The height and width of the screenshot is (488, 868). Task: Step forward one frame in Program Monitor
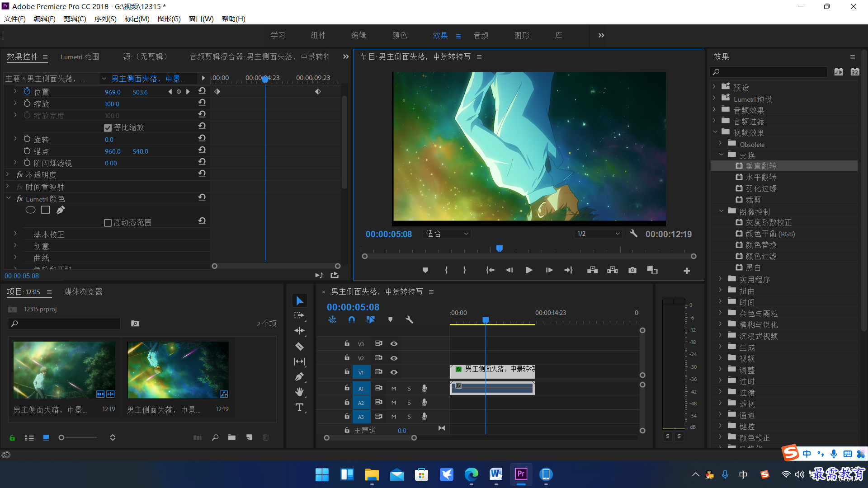pos(549,270)
